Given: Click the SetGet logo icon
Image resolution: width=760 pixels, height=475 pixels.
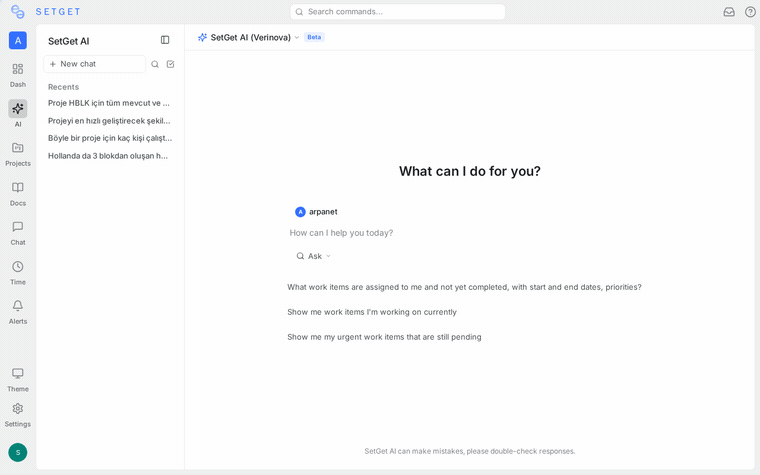Looking at the screenshot, I should pos(17,12).
